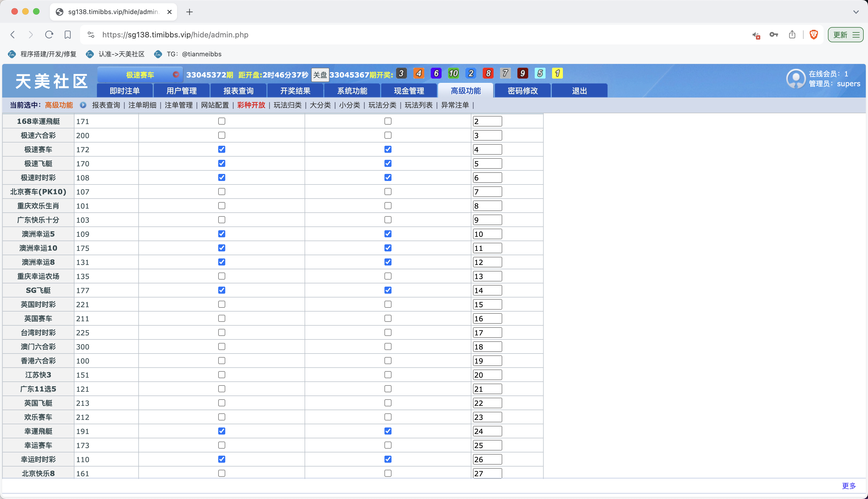Uncheck second checkbox for SG飞艇 row
Image resolution: width=868 pixels, height=499 pixels.
[388, 290]
